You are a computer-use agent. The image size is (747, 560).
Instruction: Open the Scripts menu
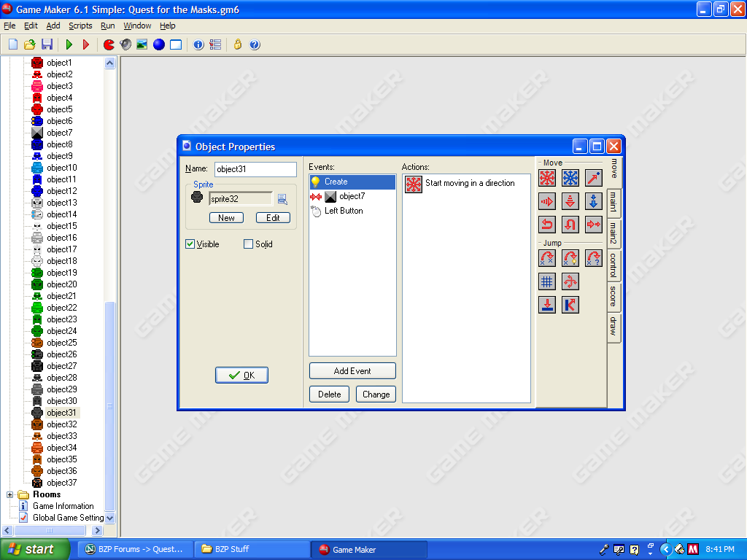[80, 26]
